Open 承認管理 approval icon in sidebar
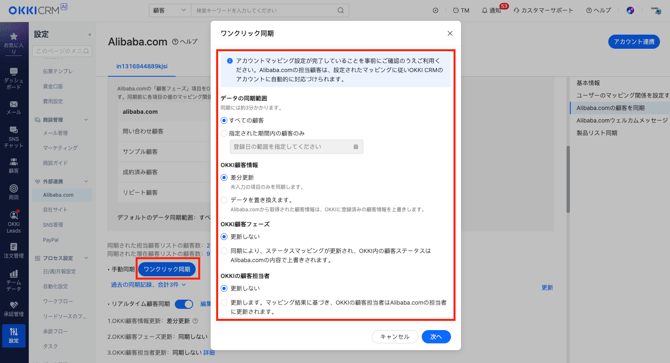This screenshot has height=363, width=670. tap(14, 305)
